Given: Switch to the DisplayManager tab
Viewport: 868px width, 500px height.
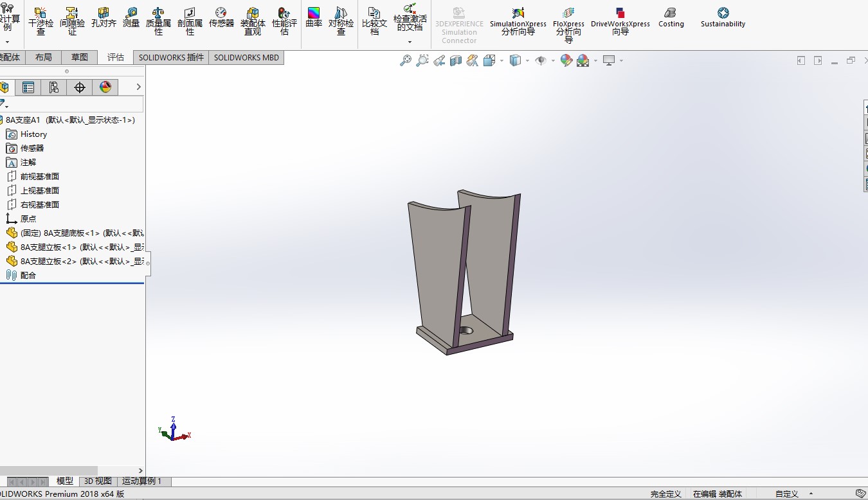Looking at the screenshot, I should (x=105, y=87).
